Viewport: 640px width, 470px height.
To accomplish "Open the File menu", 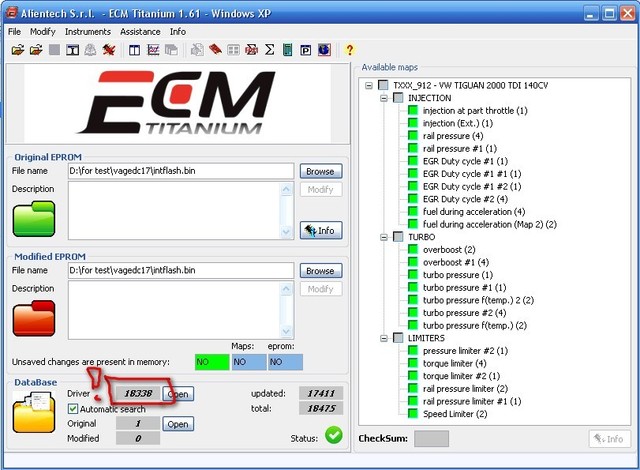I will [14, 31].
